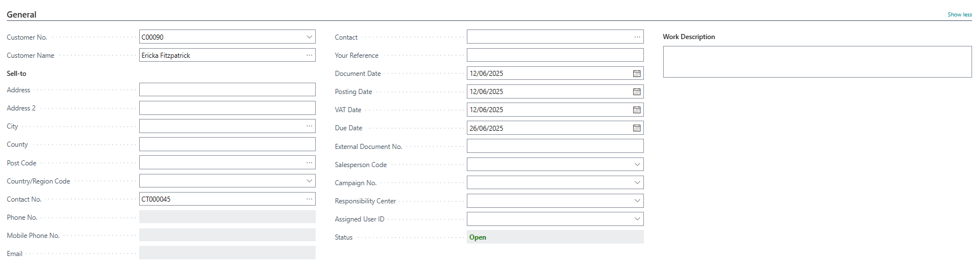Click the read-only Phone No. field
The width and height of the screenshot is (980, 273).
pos(227,217)
